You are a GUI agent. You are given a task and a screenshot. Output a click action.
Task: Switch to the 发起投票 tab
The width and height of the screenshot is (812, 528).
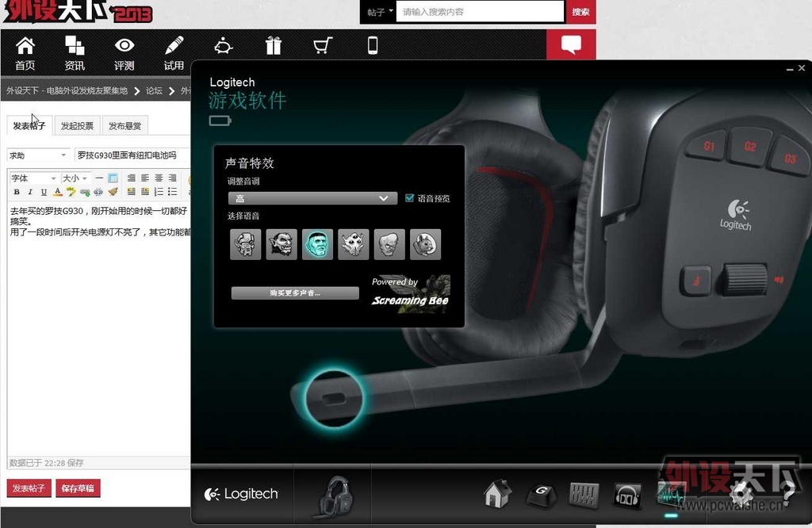pyautogui.click(x=77, y=126)
